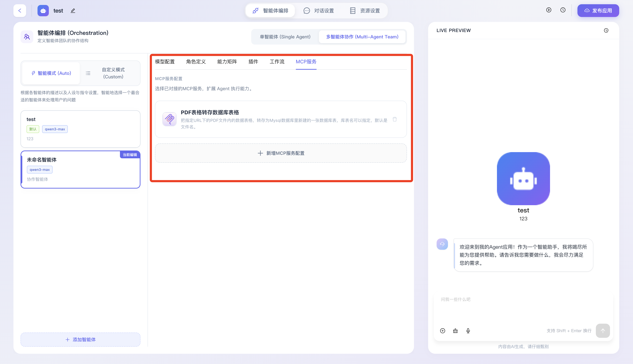Viewport: 633px width, 364px height.
Task: Select the test agent card
Action: point(80,129)
